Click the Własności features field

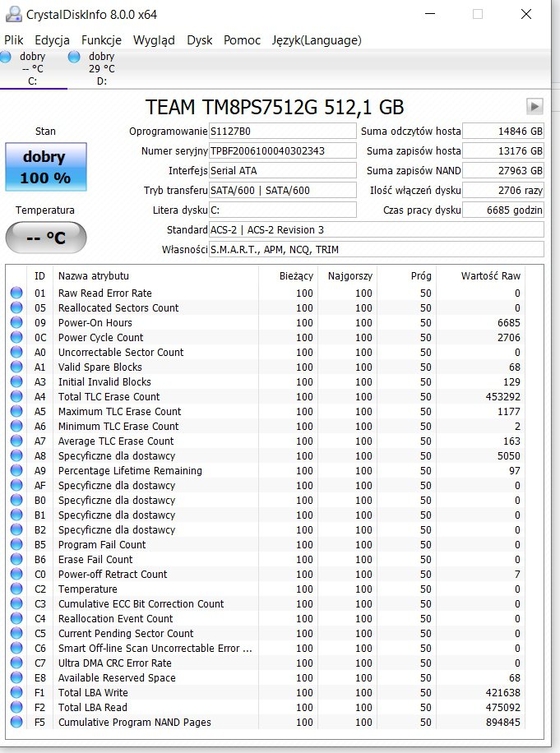pyautogui.click(x=376, y=249)
